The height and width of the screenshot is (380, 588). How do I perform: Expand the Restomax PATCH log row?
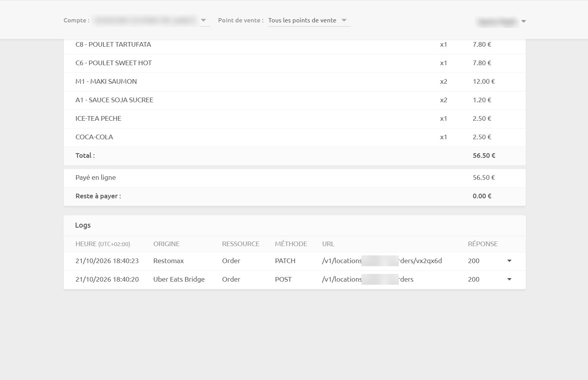pos(509,261)
